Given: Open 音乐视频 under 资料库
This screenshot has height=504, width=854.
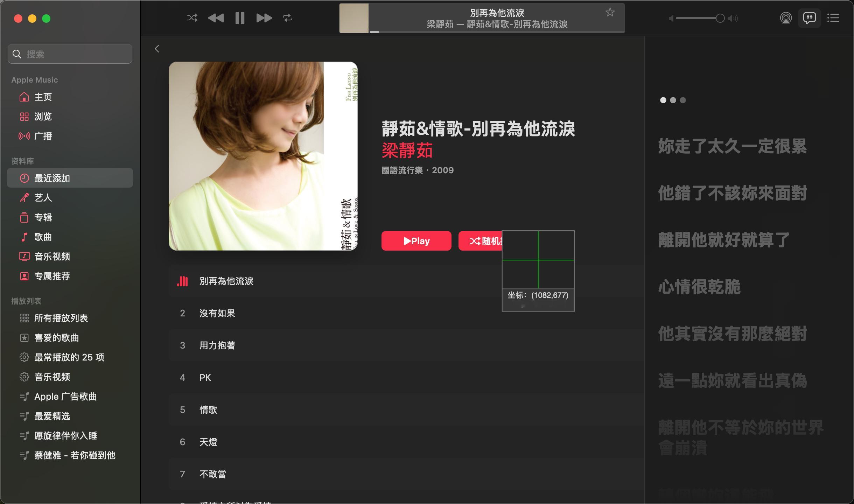Looking at the screenshot, I should pyautogui.click(x=70, y=257).
